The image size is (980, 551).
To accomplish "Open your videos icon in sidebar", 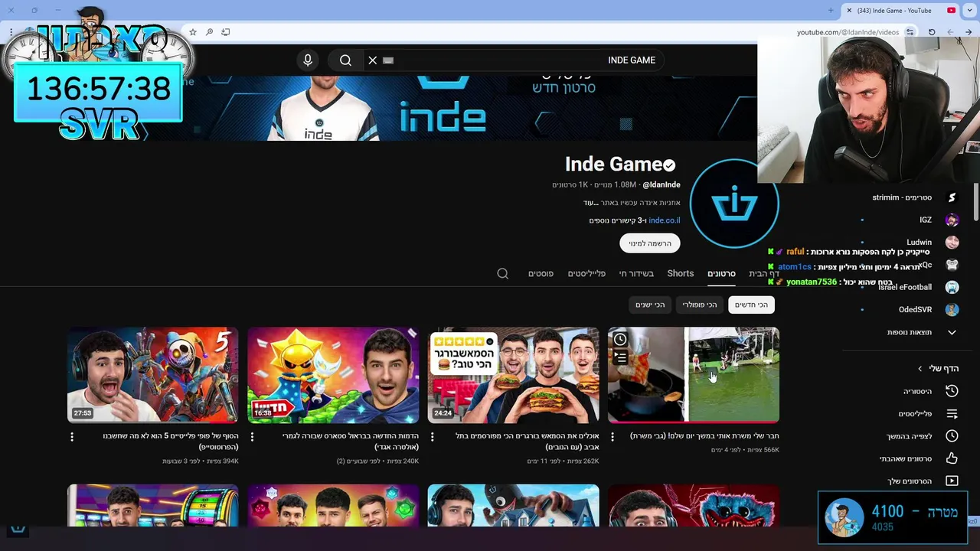I will (952, 481).
